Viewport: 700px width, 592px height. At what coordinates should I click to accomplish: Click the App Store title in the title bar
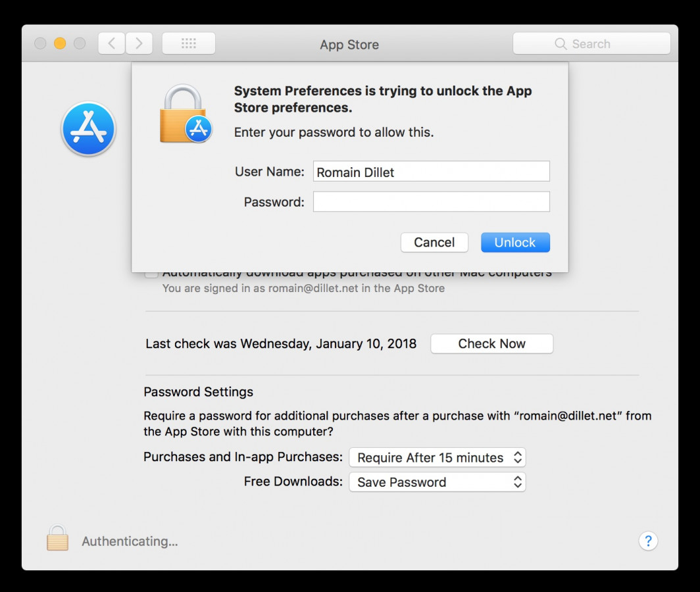(349, 45)
